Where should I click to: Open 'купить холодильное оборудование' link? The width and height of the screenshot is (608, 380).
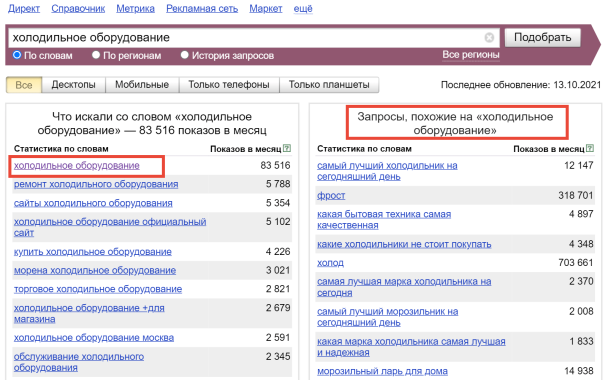93,252
